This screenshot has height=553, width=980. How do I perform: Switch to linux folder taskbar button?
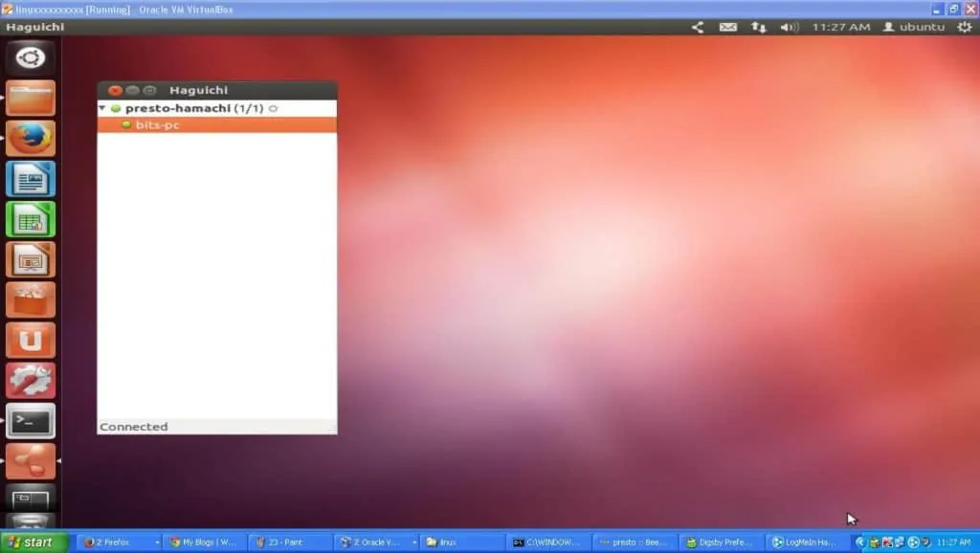point(461,542)
